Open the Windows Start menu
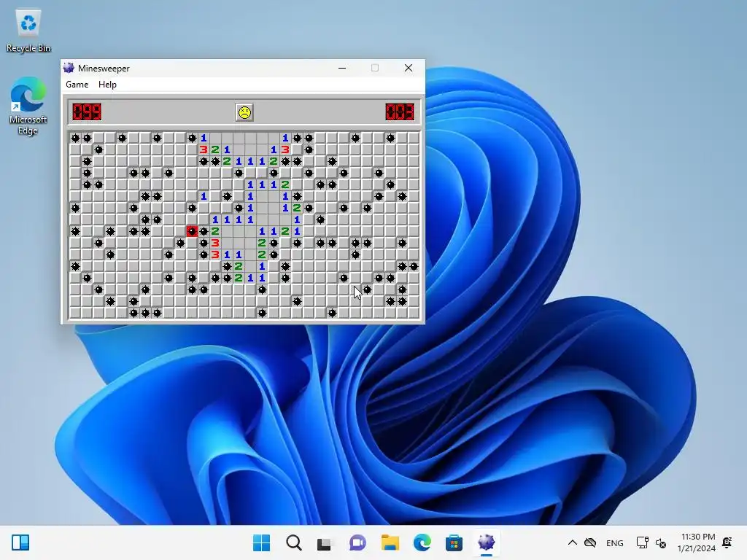The height and width of the screenshot is (560, 747). point(262,542)
